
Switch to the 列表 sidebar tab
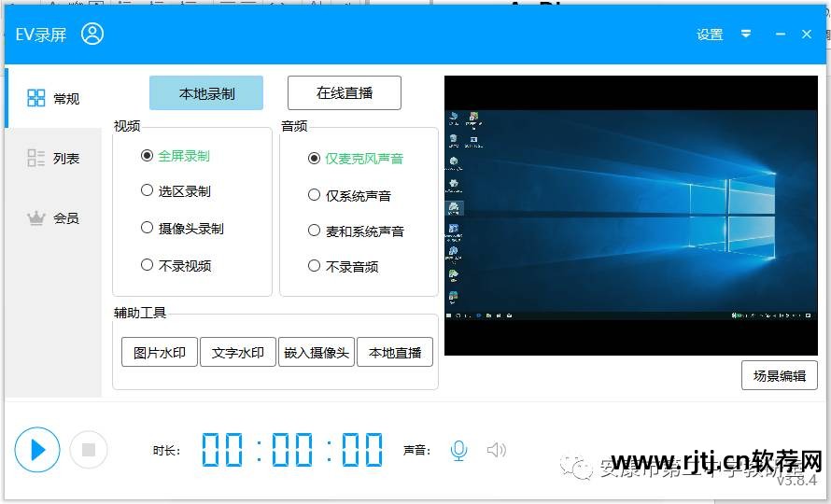click(53, 158)
